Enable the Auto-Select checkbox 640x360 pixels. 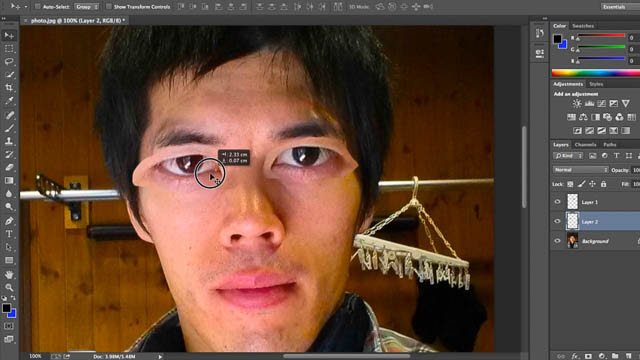tap(38, 7)
